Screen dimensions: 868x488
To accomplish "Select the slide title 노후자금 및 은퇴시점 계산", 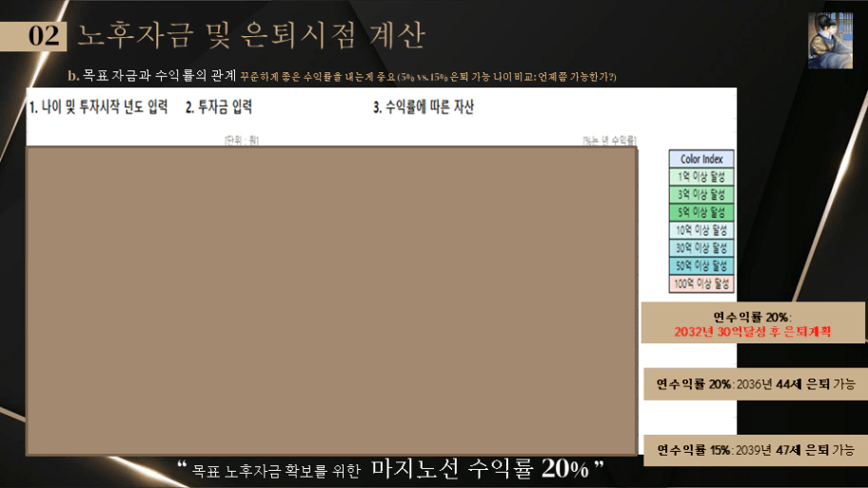I will coord(250,35).
